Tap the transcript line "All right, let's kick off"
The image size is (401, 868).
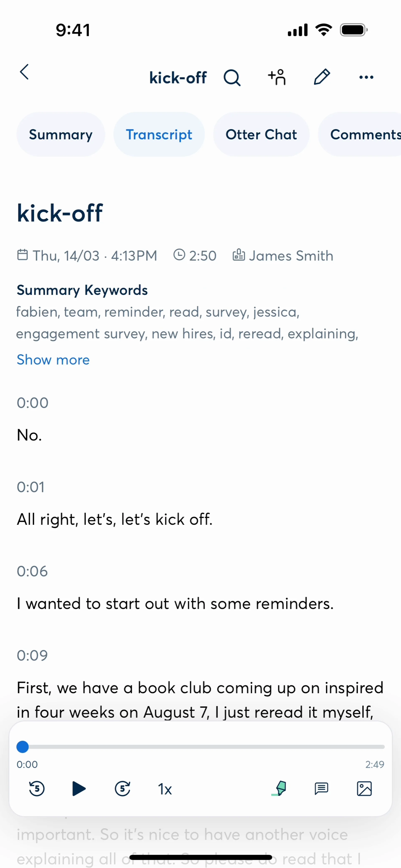115,519
